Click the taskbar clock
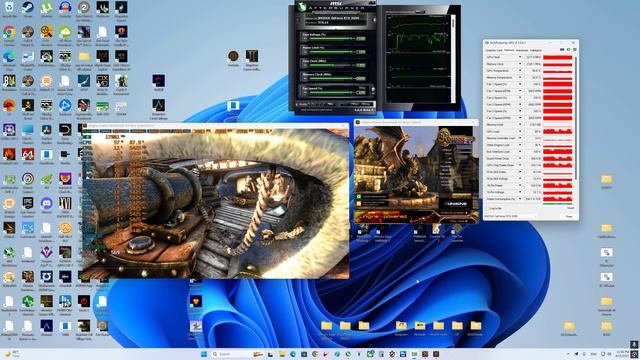The width and height of the screenshot is (640, 360). click(x=622, y=353)
